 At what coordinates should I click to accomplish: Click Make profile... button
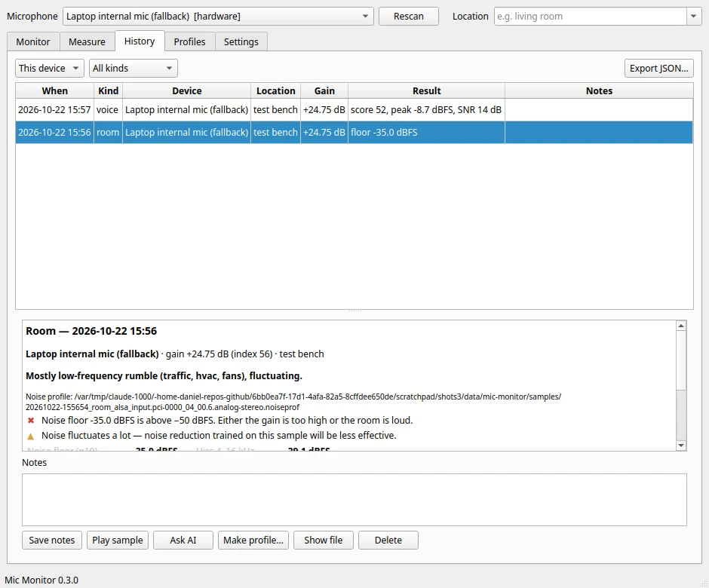pyautogui.click(x=253, y=540)
